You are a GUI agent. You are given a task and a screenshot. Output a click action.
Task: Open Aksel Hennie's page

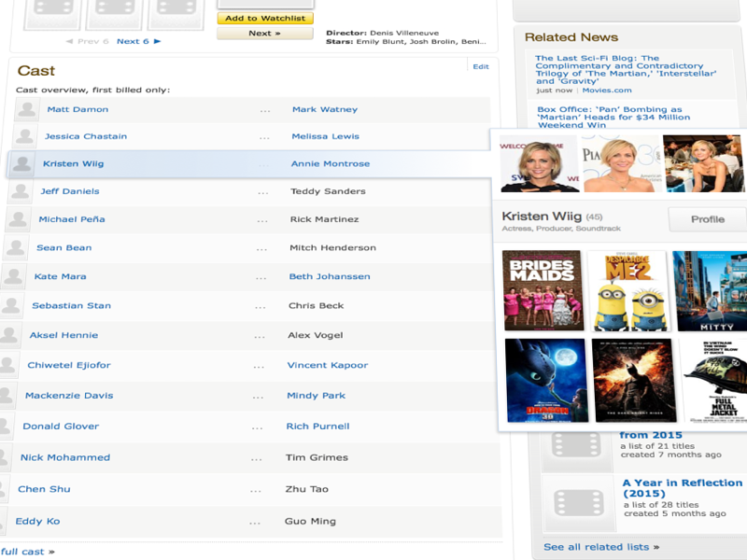point(63,335)
